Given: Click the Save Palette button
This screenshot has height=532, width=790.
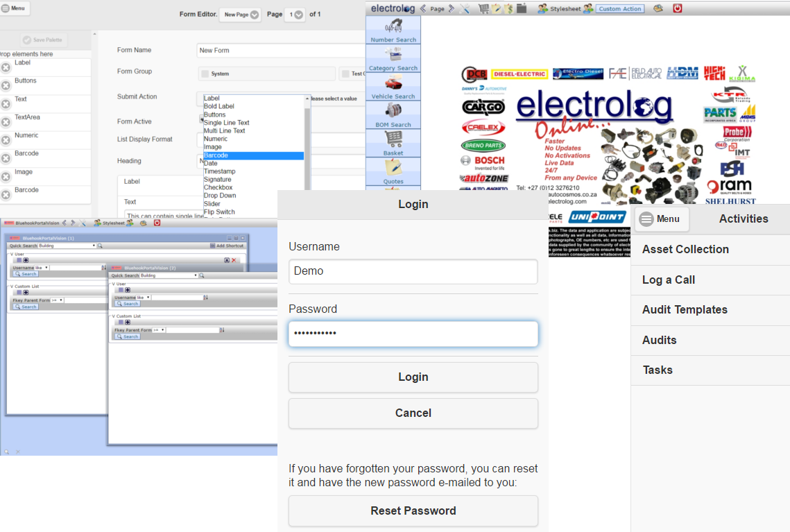Looking at the screenshot, I should click(x=42, y=40).
